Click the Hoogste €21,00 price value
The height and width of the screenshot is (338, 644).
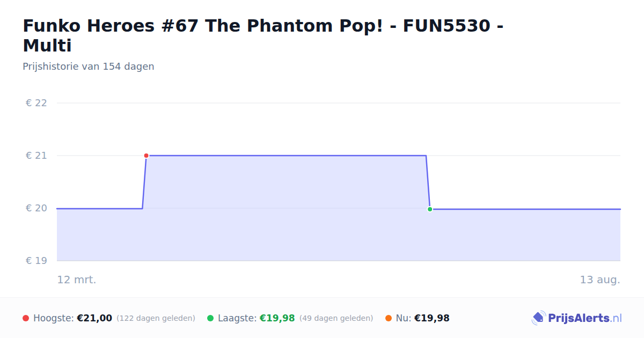94,318
